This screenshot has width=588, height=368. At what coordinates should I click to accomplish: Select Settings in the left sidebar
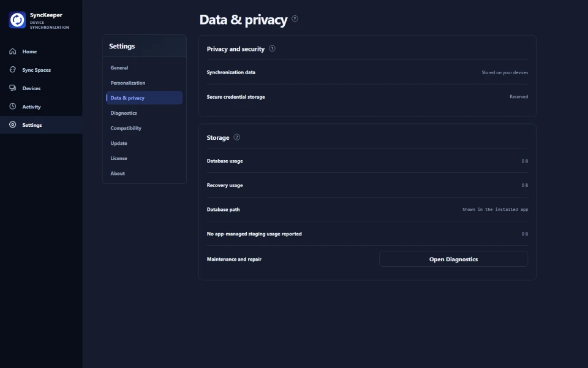coord(41,125)
